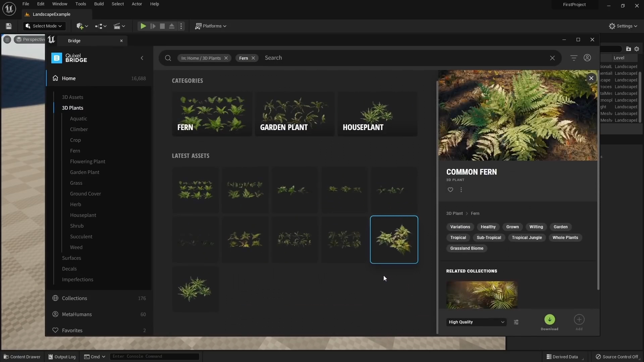Click the Houseplant category thumbnail
This screenshot has height=362, width=644.
(377, 114)
